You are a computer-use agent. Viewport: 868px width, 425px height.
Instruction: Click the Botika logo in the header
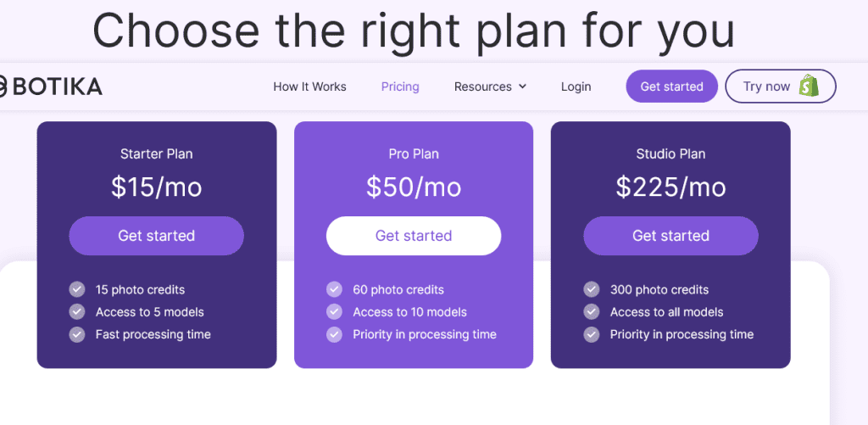click(x=49, y=86)
